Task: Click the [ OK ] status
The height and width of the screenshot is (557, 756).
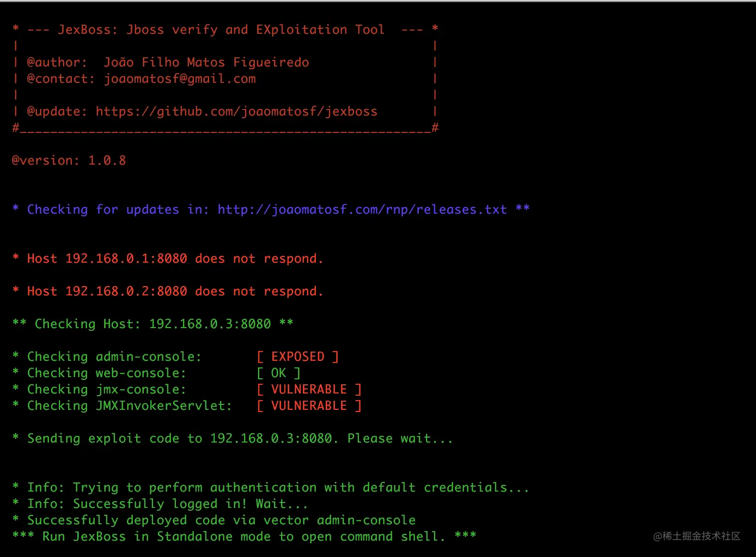Action: [278, 373]
